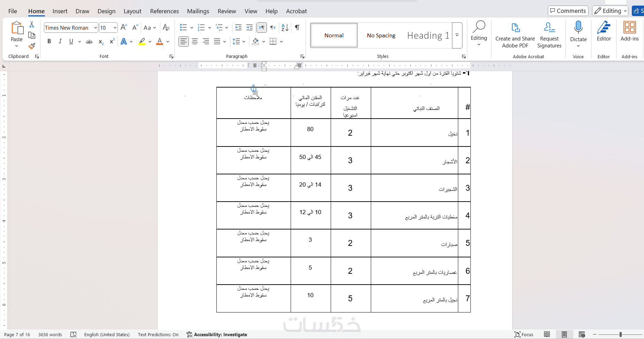Click the table anchor icon

tap(254, 88)
